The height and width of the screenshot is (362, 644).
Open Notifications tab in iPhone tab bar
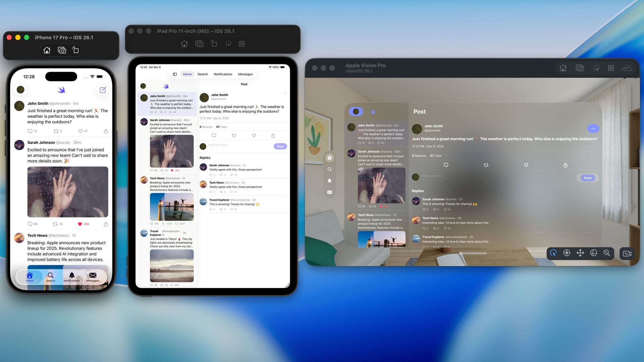tap(71, 277)
